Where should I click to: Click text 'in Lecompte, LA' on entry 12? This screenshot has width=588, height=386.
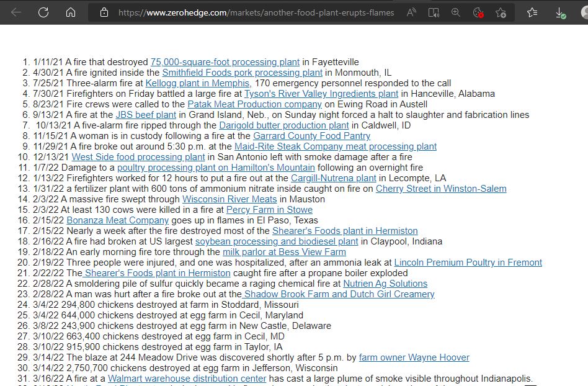click(x=412, y=177)
